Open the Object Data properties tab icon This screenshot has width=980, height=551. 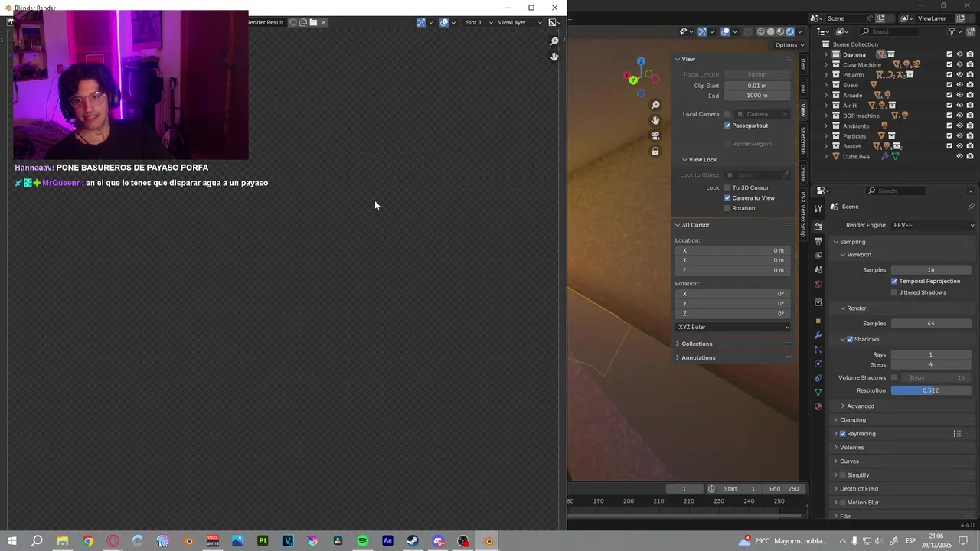[x=818, y=393]
